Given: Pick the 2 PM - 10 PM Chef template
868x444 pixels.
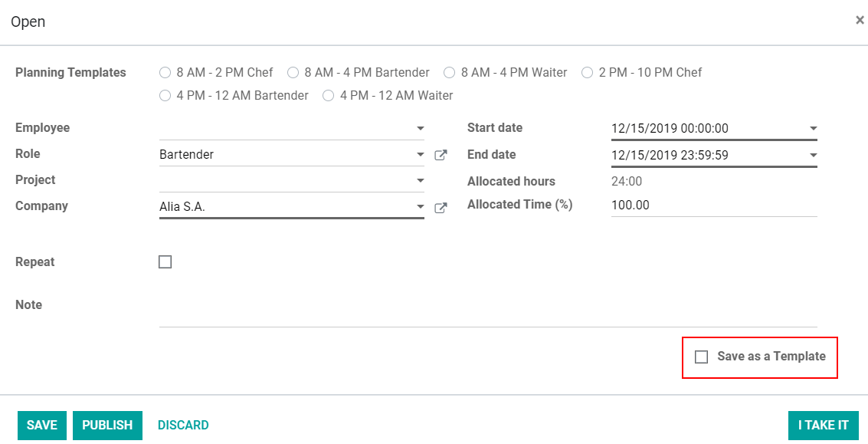Looking at the screenshot, I should [x=588, y=73].
